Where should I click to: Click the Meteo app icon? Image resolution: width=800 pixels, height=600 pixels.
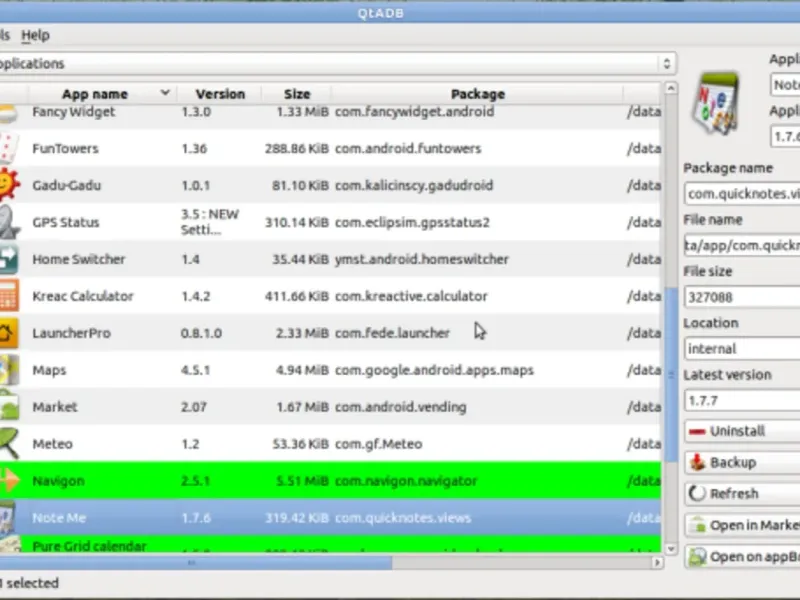pyautogui.click(x=9, y=443)
